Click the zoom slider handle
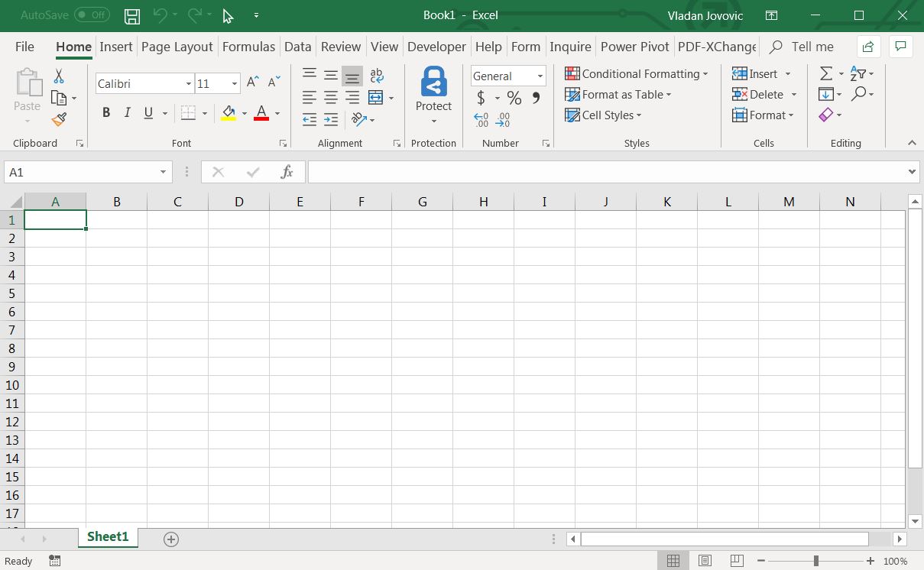Viewport: 924px width, 570px height. (816, 561)
